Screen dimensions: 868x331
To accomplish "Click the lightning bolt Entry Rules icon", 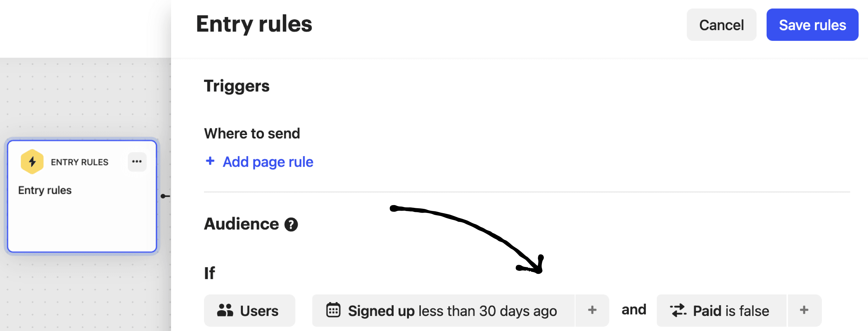I will pyautogui.click(x=32, y=161).
